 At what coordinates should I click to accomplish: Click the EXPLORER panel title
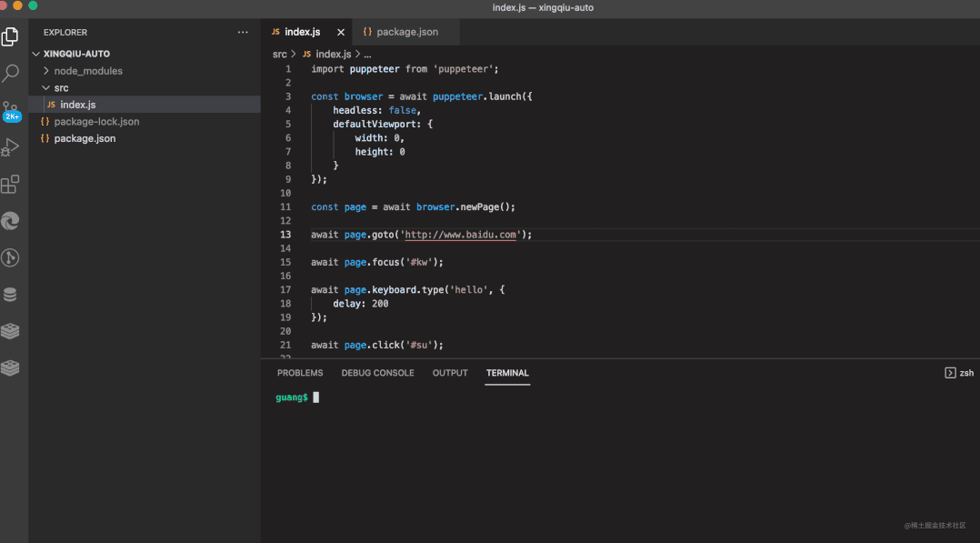pos(65,33)
